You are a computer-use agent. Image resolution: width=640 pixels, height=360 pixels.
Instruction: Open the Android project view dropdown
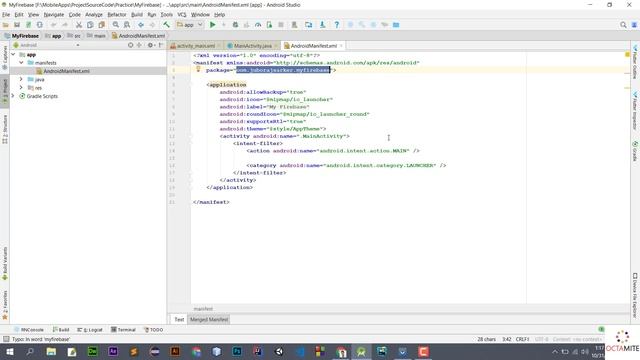tap(48, 45)
